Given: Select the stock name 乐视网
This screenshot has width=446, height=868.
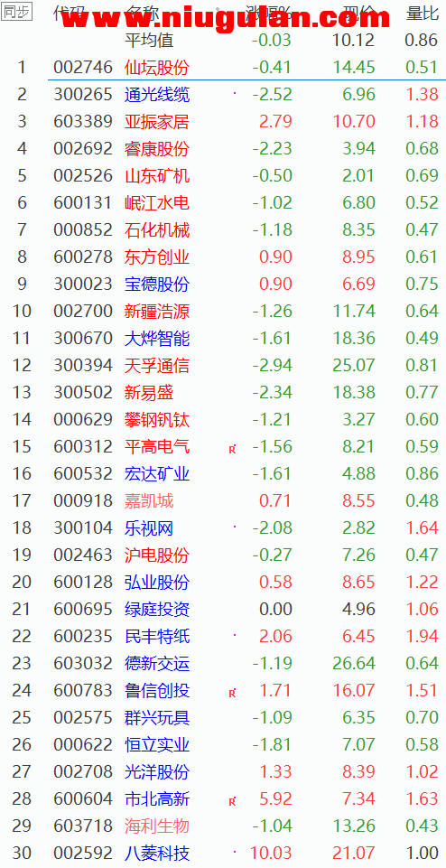Looking at the screenshot, I should 149,528.
